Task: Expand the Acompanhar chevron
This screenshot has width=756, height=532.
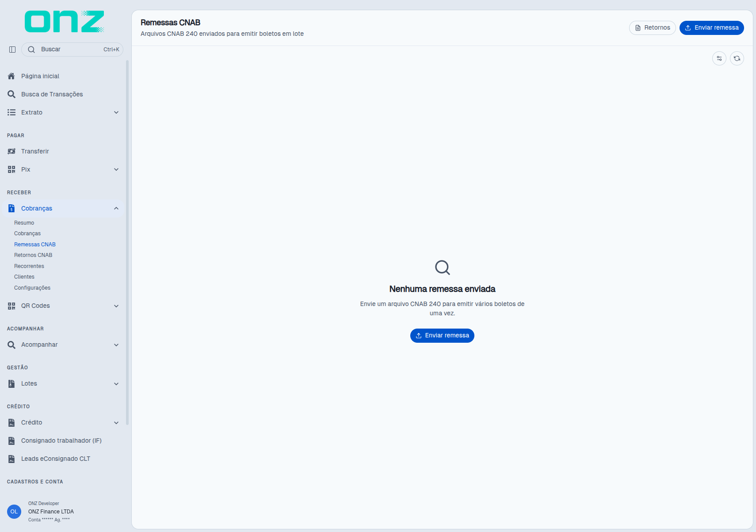Action: (x=116, y=344)
